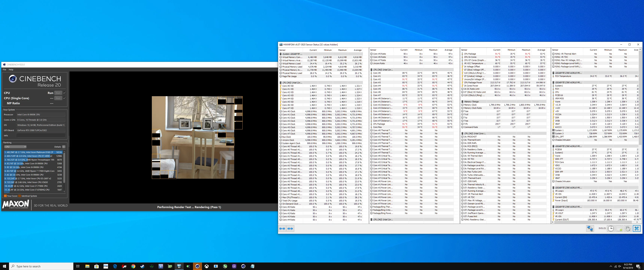Open the File menu in Cinebench
The image size is (644, 270).
[x=4, y=70]
